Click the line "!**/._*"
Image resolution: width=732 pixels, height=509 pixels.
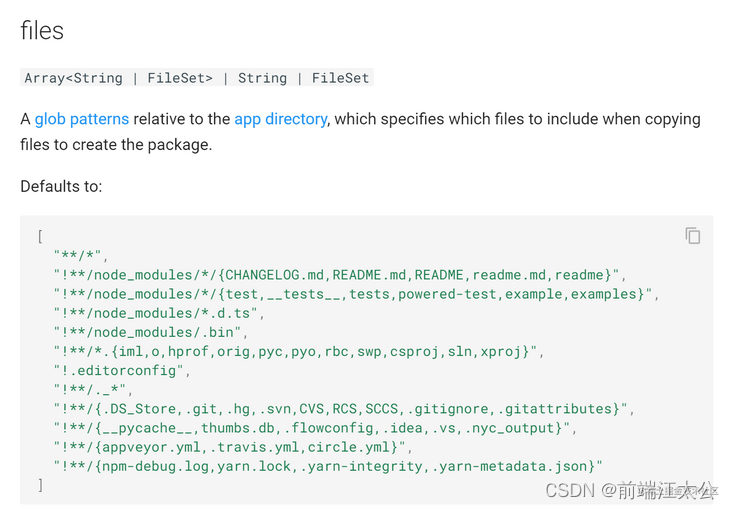(92, 390)
